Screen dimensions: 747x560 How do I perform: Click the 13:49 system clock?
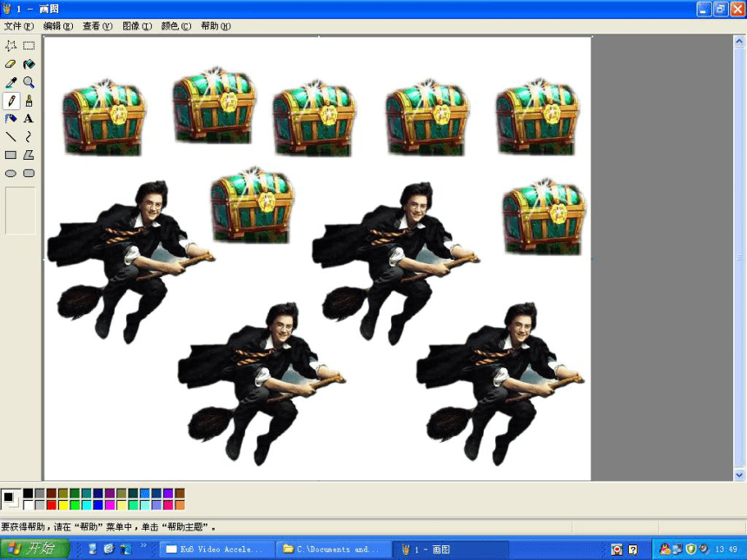[726, 550]
